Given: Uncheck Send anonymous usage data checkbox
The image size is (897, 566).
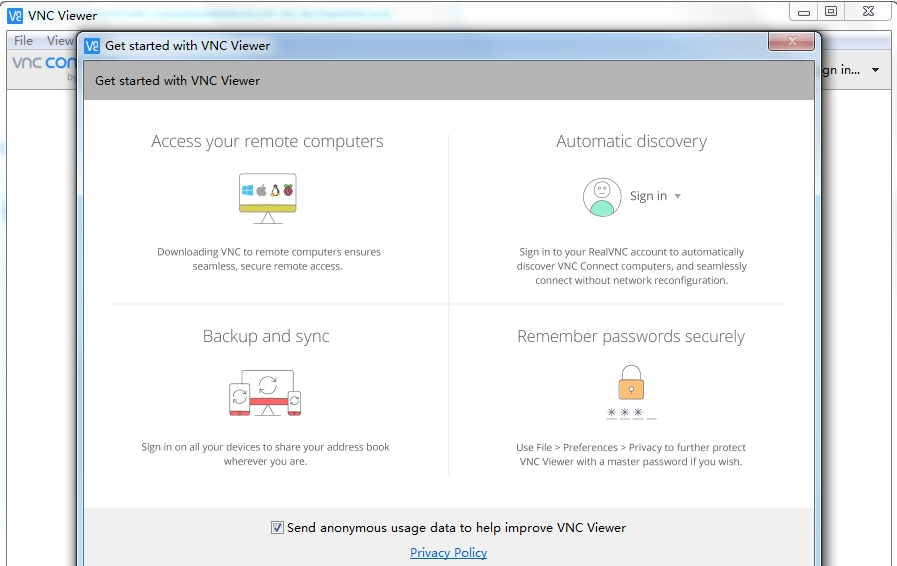Looking at the screenshot, I should (277, 528).
